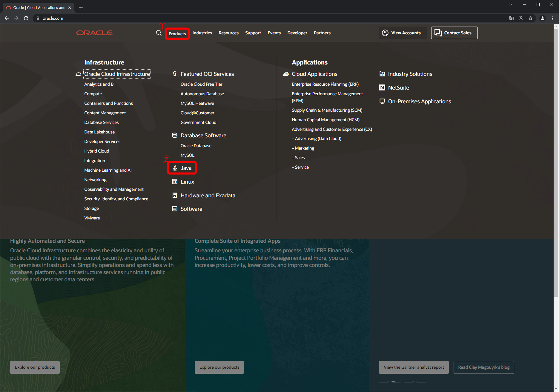Image resolution: width=559 pixels, height=392 pixels.
Task: Select the third carousel slide indicator
Action: pos(409,382)
